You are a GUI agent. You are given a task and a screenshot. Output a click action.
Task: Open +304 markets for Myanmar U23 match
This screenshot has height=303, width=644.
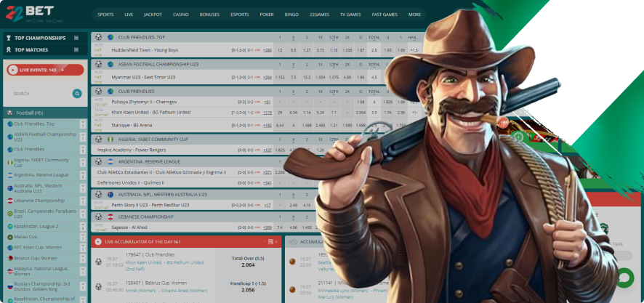(267, 77)
